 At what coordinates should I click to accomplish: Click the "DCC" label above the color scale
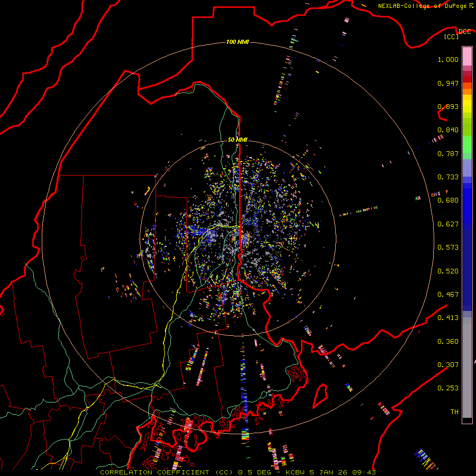[x=464, y=31]
